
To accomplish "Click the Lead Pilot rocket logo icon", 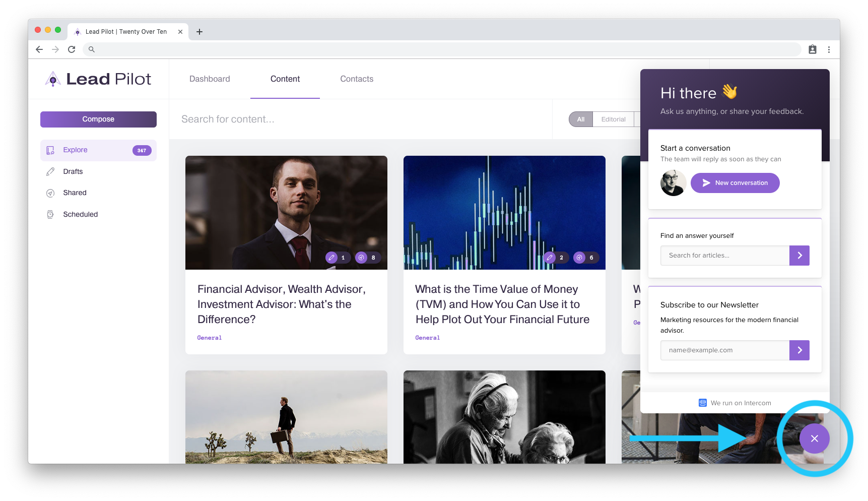I will click(x=53, y=79).
